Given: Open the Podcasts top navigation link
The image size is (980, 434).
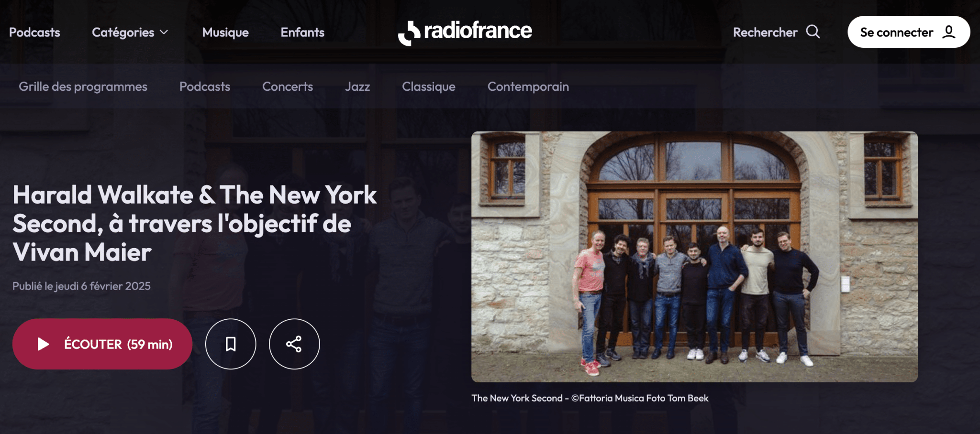Looking at the screenshot, I should [34, 33].
